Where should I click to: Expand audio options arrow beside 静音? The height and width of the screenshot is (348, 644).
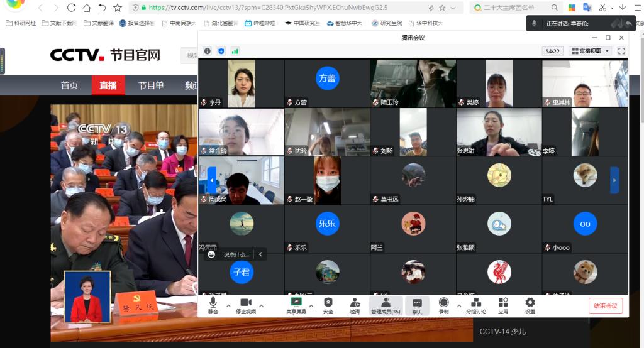click(x=226, y=306)
